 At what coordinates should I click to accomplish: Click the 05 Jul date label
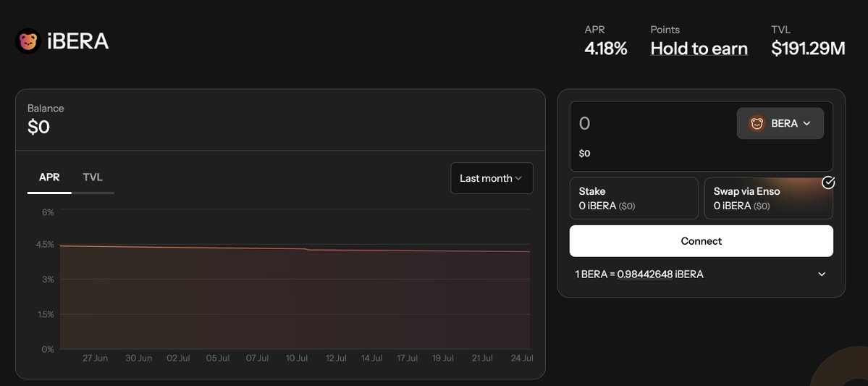click(x=218, y=358)
